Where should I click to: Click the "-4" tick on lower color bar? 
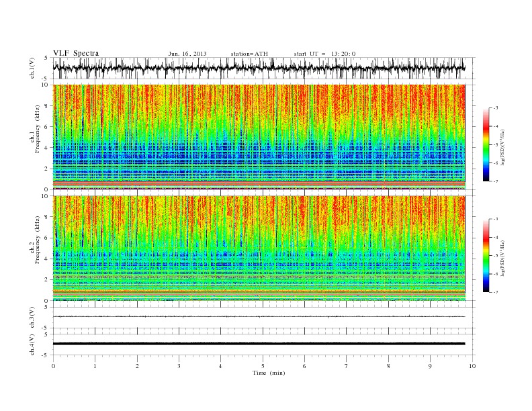coord(496,237)
